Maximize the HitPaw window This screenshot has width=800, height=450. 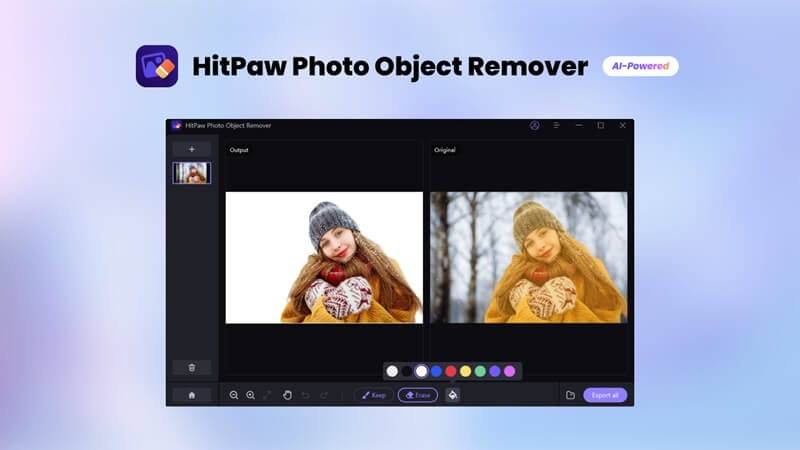(601, 126)
